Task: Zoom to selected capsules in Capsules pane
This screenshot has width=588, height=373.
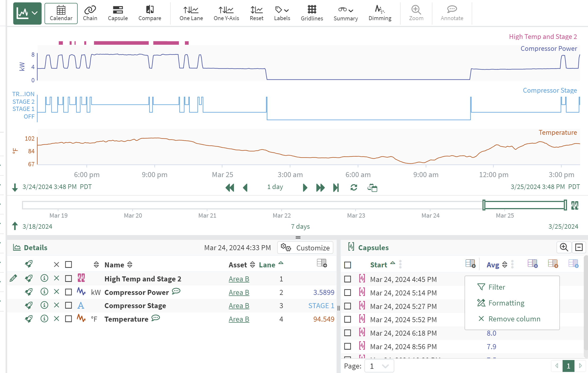Action: pyautogui.click(x=564, y=248)
